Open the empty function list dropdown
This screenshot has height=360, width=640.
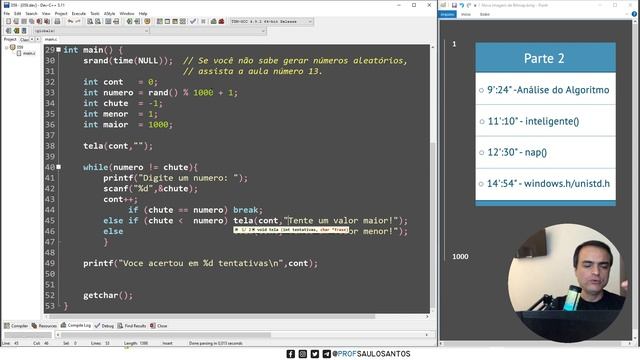pyautogui.click(x=208, y=31)
